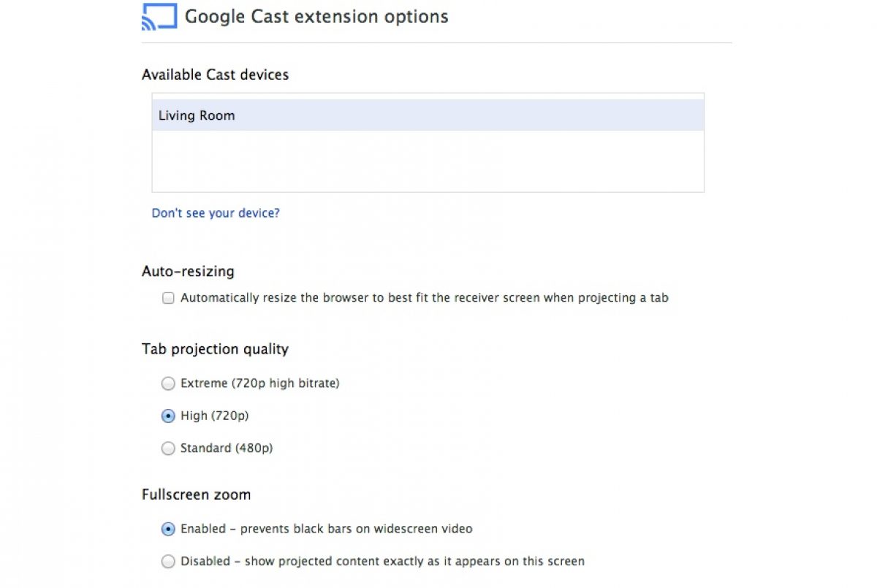Click the Google Cast logo icon
877x588 pixels.
click(x=159, y=17)
